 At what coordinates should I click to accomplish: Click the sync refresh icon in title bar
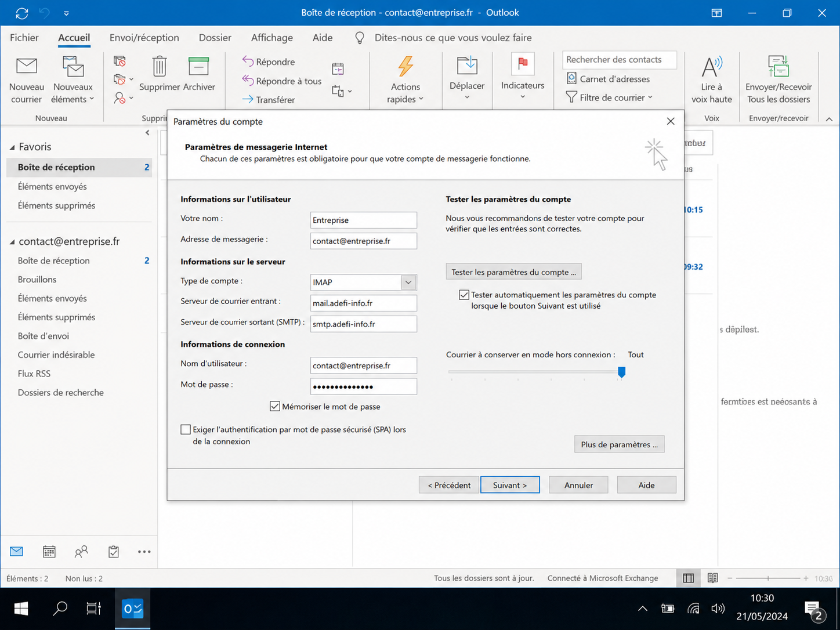[22, 13]
